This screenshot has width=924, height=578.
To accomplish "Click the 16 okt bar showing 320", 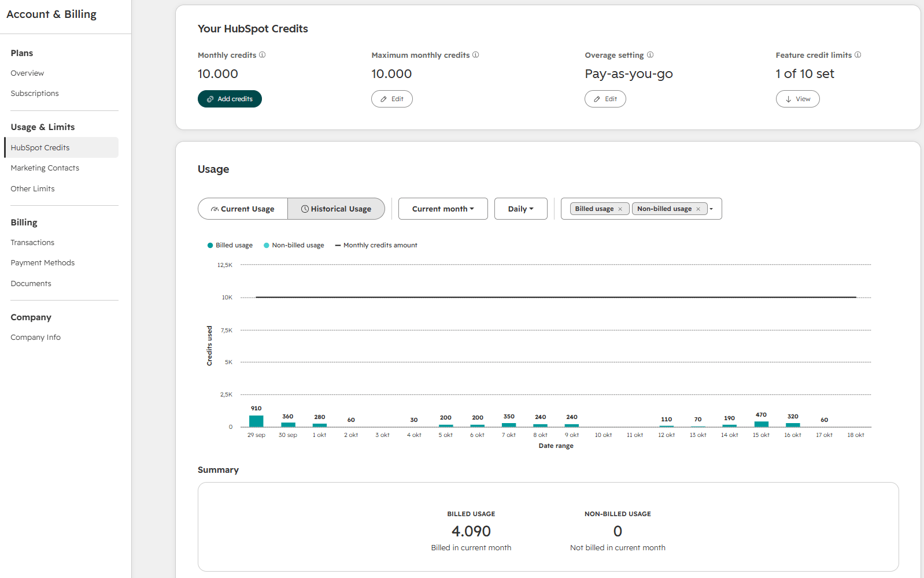I will coord(793,425).
